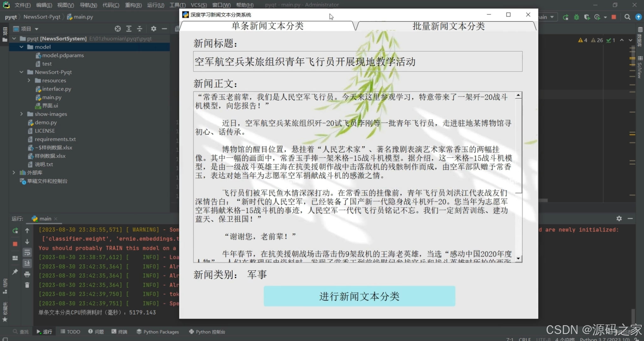Image resolution: width=644 pixels, height=341 pixels.
Task: Toggle soft-wrap in the run console
Action: tap(27, 253)
